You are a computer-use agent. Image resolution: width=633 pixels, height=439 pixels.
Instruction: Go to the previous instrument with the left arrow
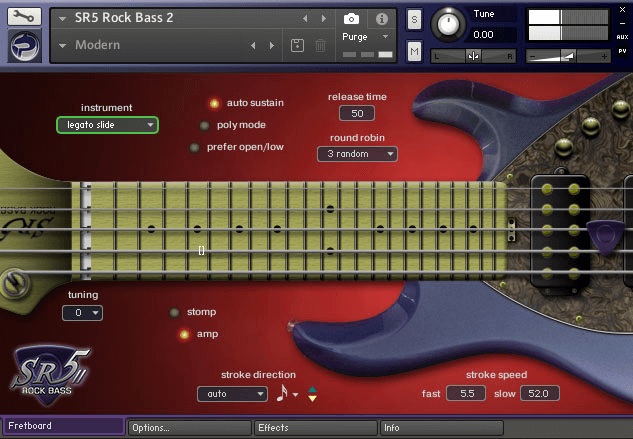click(x=305, y=19)
